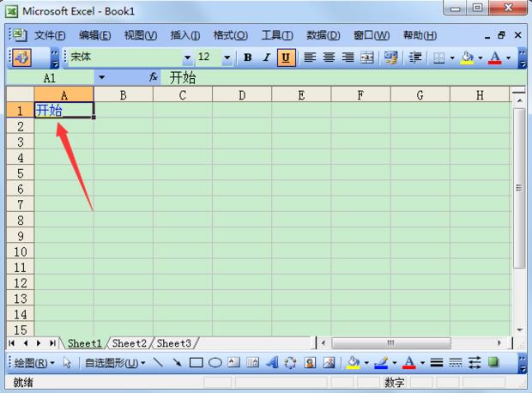Click the center alignment icon
This screenshot has height=393, width=532.
click(x=329, y=57)
